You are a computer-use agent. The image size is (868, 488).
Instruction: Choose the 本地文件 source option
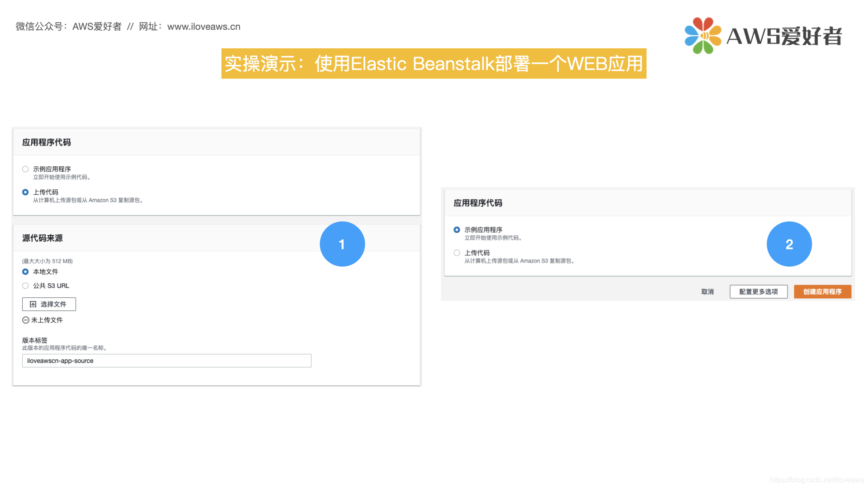25,272
